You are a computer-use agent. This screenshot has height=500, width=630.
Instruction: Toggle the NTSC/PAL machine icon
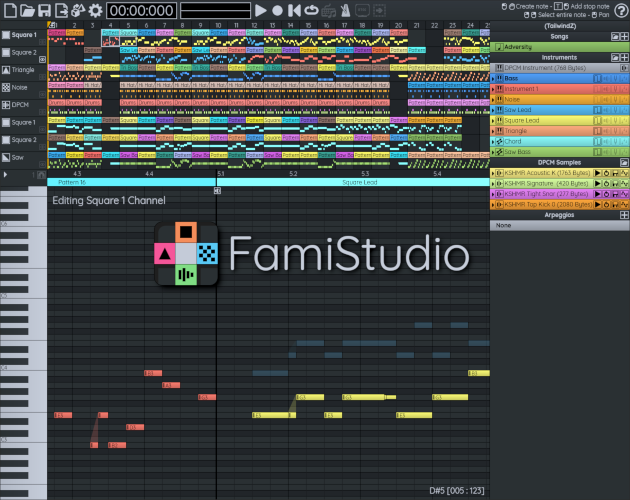362,10
